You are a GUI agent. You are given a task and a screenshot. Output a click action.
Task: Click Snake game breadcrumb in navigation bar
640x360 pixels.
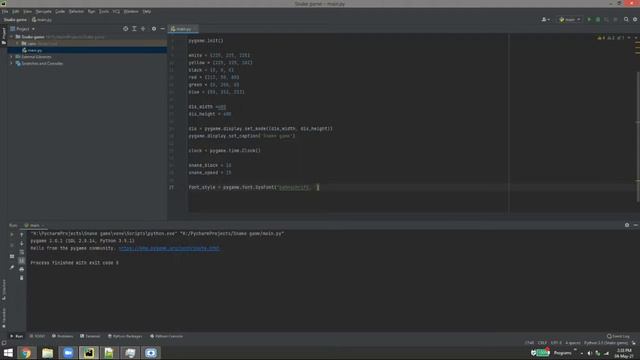pyautogui.click(x=15, y=20)
